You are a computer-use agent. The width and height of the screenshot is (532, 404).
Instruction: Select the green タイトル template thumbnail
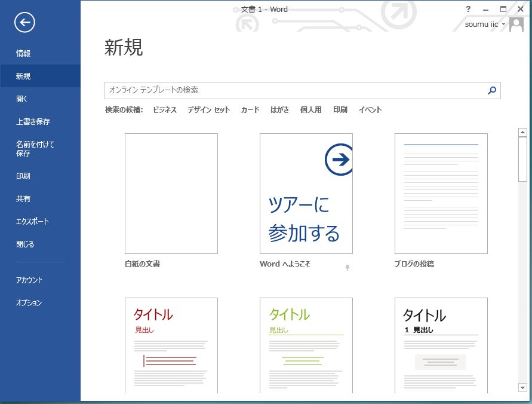[306, 345]
